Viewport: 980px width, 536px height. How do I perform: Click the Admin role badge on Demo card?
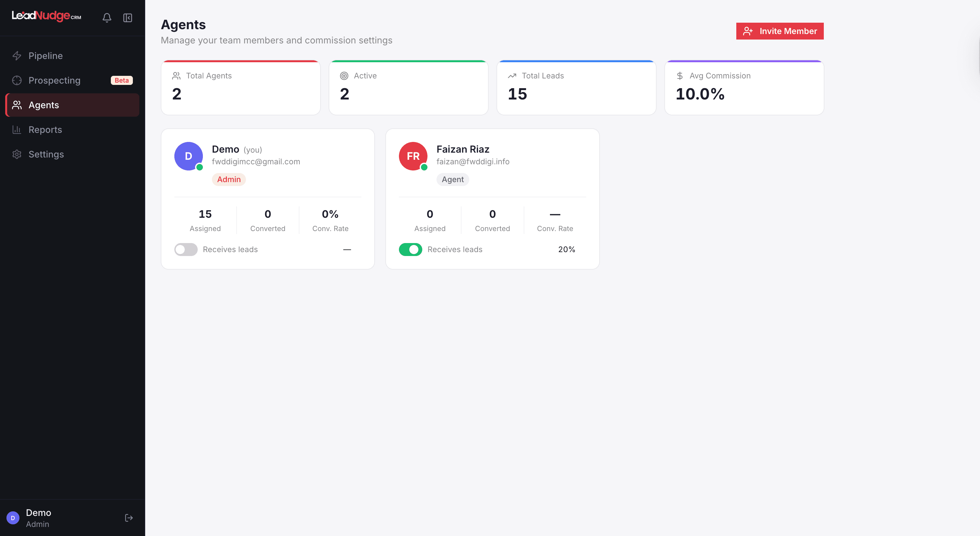click(x=229, y=179)
